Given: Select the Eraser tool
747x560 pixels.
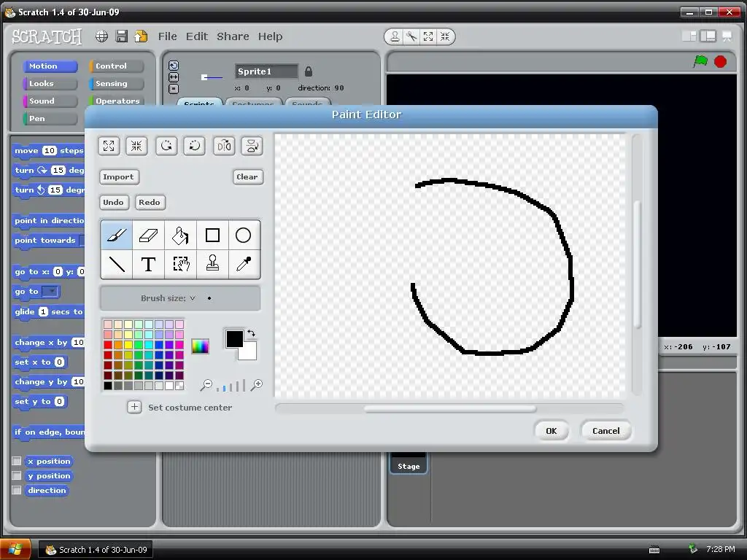Looking at the screenshot, I should (148, 235).
